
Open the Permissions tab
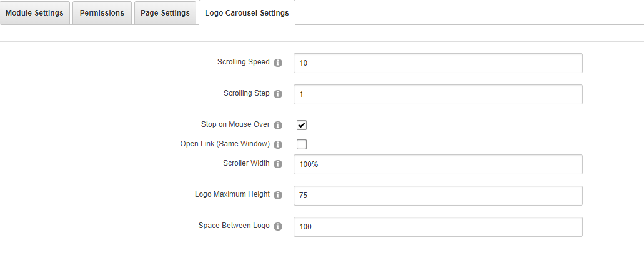[x=102, y=13]
